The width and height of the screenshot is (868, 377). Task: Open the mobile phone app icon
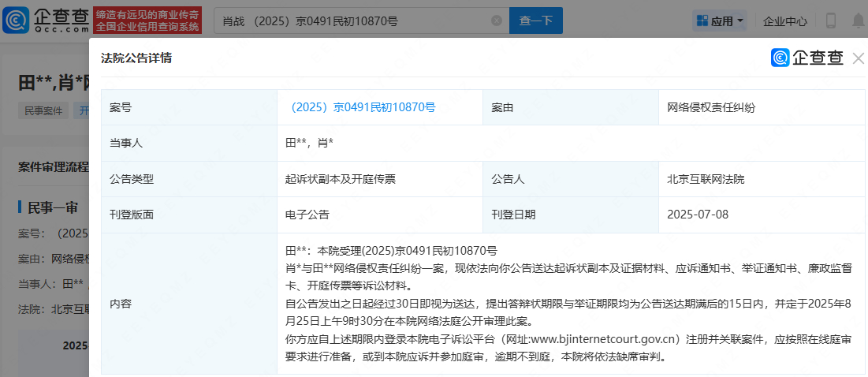(830, 21)
